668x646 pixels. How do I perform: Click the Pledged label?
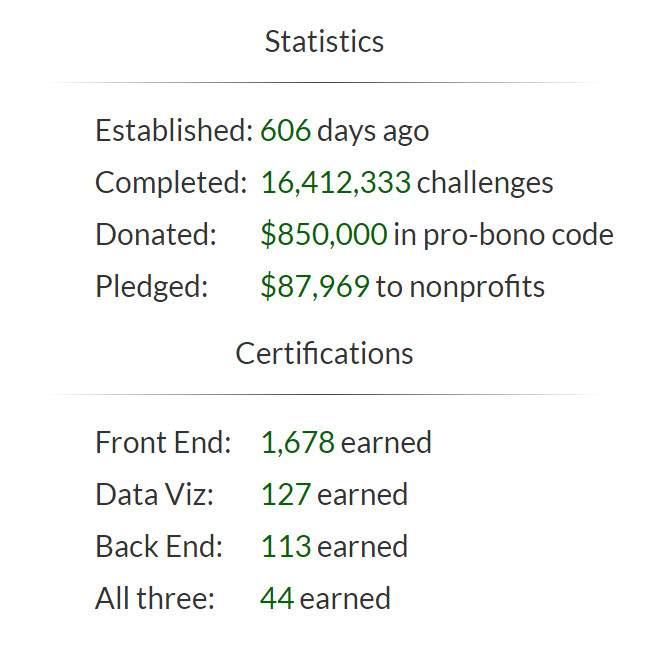(151, 287)
